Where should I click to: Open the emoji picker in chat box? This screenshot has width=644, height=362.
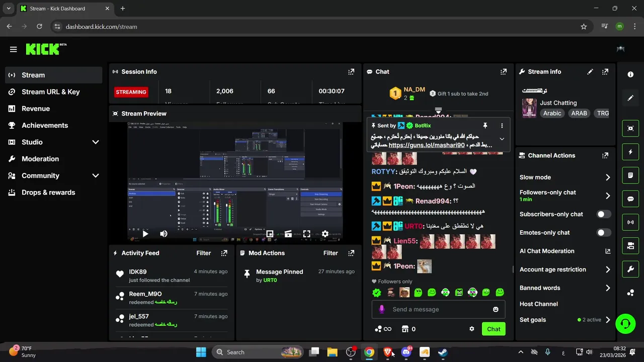point(496,309)
